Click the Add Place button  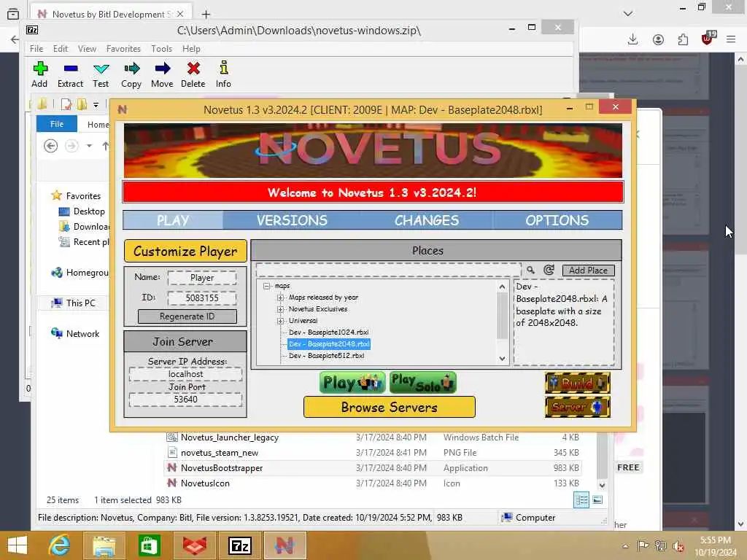589,271
